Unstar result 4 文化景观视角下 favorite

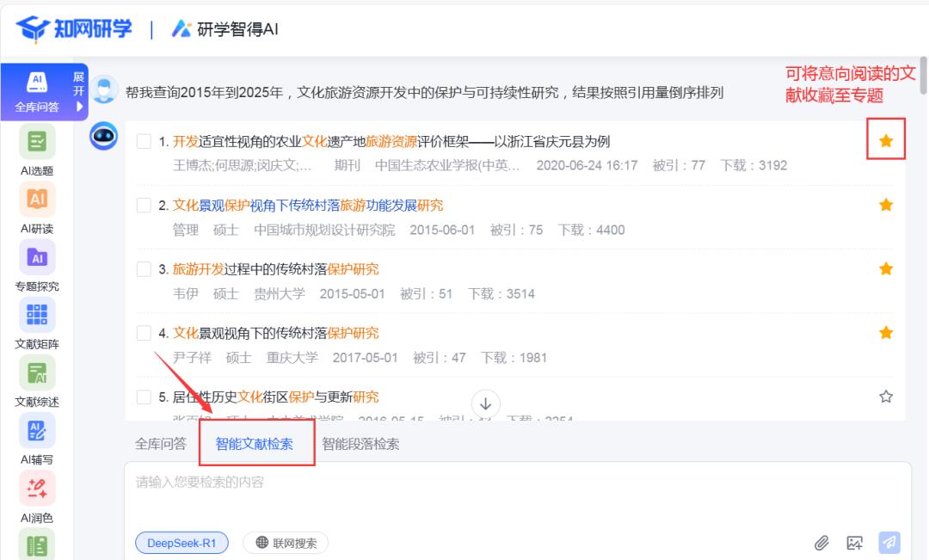tap(886, 332)
